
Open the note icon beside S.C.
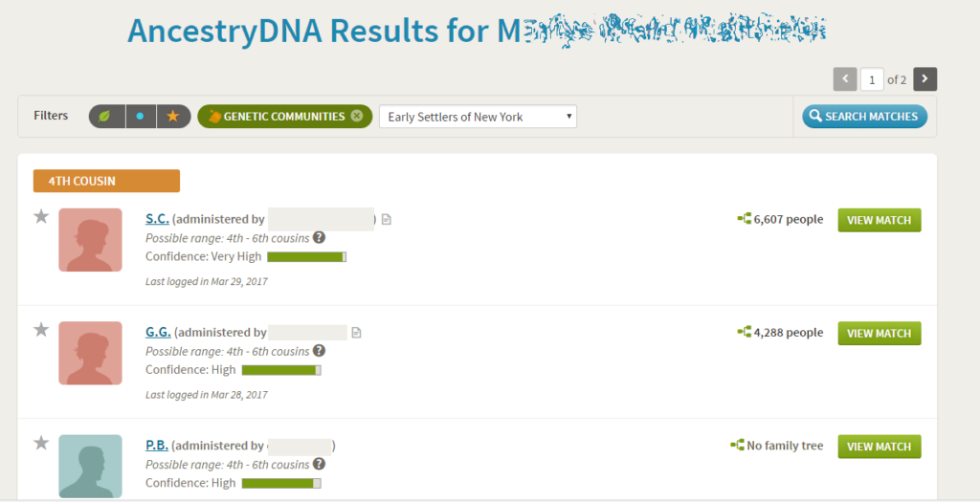(387, 220)
